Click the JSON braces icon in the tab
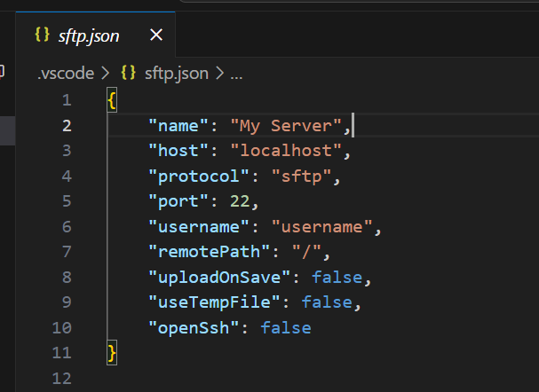 click(42, 35)
